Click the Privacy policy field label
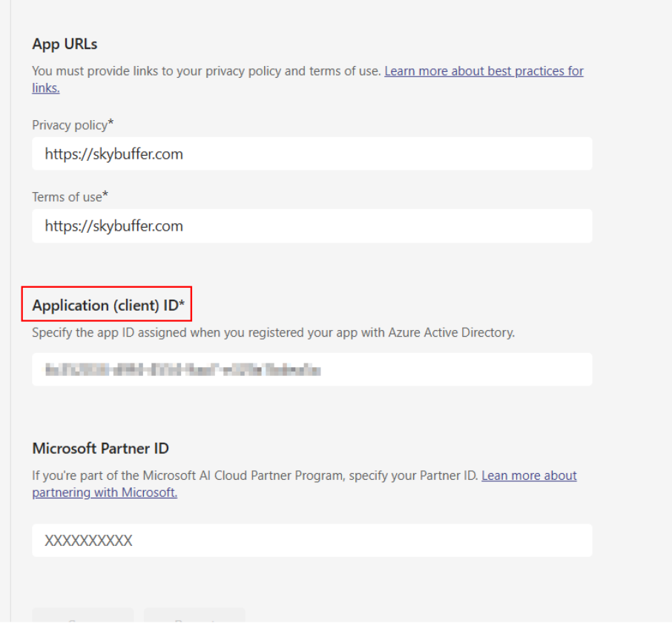This screenshot has height=623, width=672. click(70, 125)
